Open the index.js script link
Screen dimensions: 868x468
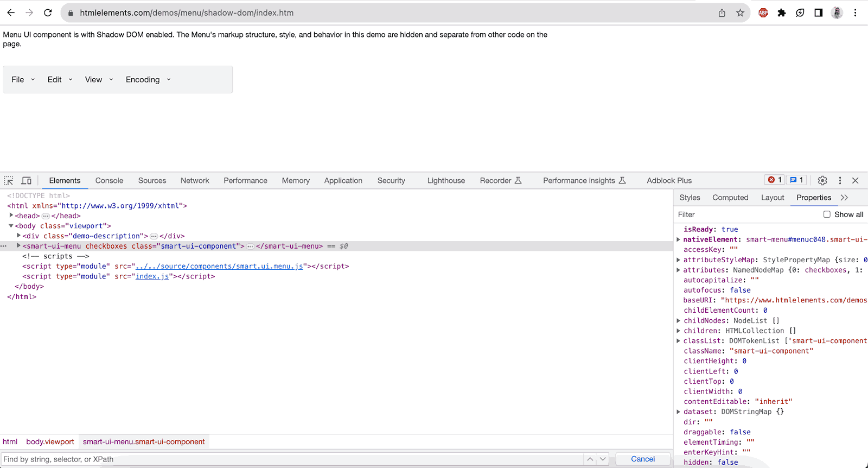point(152,276)
